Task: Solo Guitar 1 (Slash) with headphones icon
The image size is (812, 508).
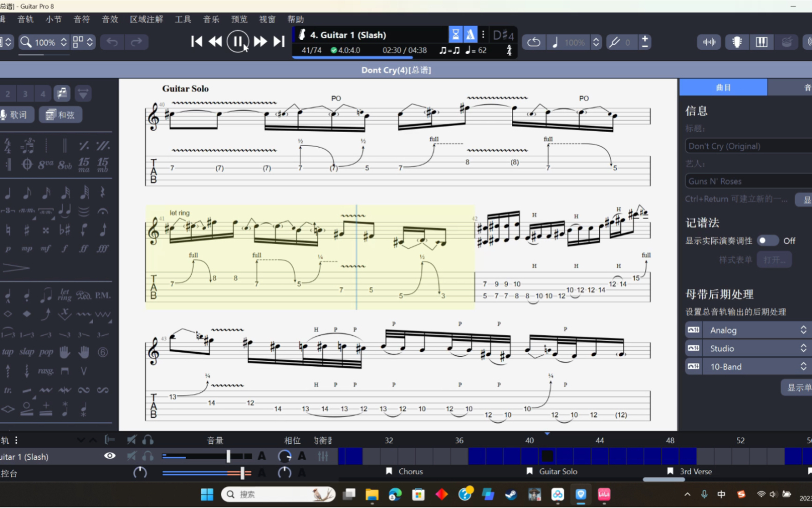Action: [x=148, y=456]
